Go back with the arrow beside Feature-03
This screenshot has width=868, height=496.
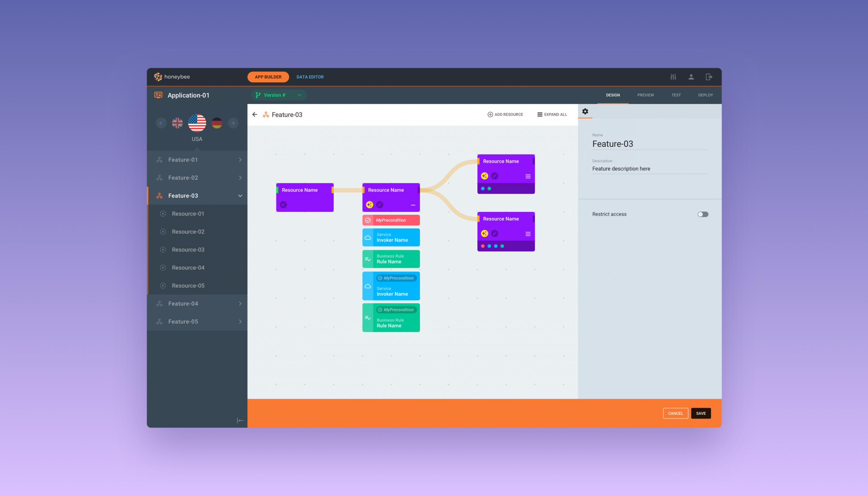click(x=255, y=115)
